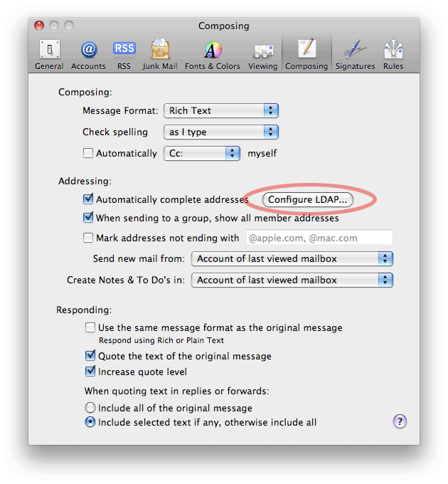This screenshot has height=484, width=448.
Task: Open Create Notes & To Do's in dropdown
Action: (292, 280)
